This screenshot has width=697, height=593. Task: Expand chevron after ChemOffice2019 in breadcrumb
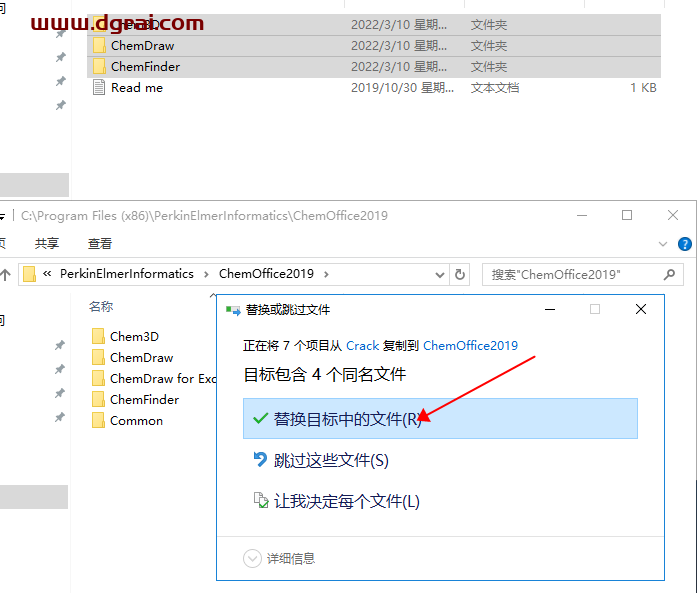click(x=326, y=274)
